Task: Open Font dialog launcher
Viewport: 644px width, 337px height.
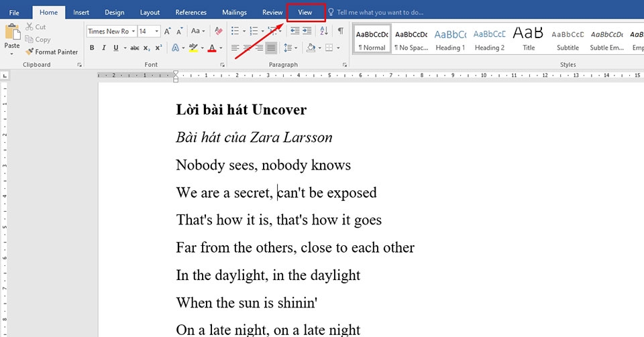Action: pyautogui.click(x=222, y=65)
